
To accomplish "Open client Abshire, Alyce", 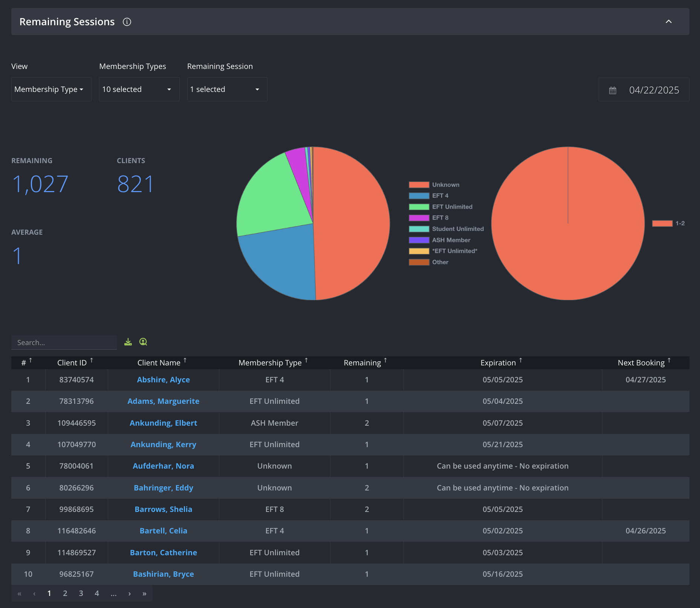I will pos(164,380).
